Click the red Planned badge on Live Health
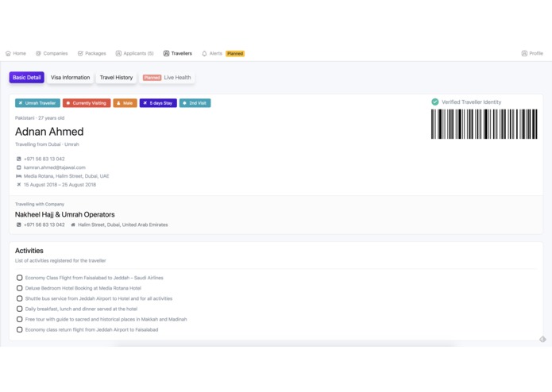The image size is (552, 392). (152, 78)
